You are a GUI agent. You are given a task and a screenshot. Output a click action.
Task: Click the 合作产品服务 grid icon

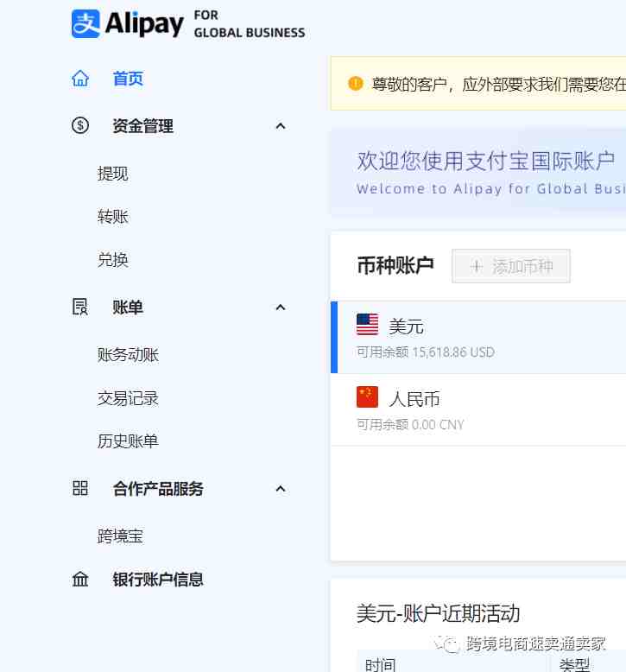point(80,488)
